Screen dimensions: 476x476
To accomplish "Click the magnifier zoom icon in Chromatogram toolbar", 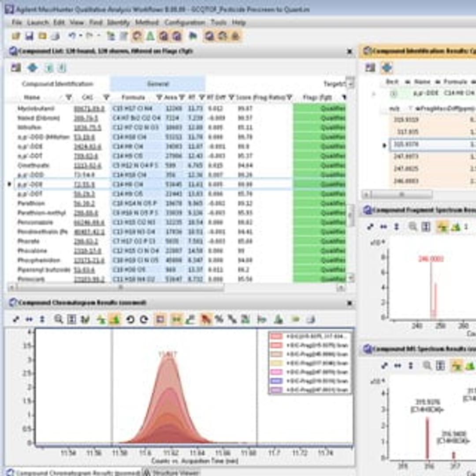I will [58, 319].
